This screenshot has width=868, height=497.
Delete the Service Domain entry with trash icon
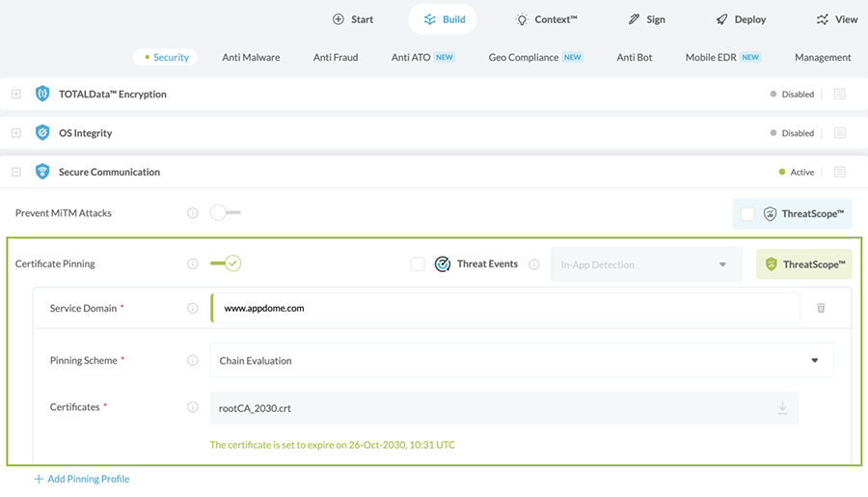(x=821, y=308)
